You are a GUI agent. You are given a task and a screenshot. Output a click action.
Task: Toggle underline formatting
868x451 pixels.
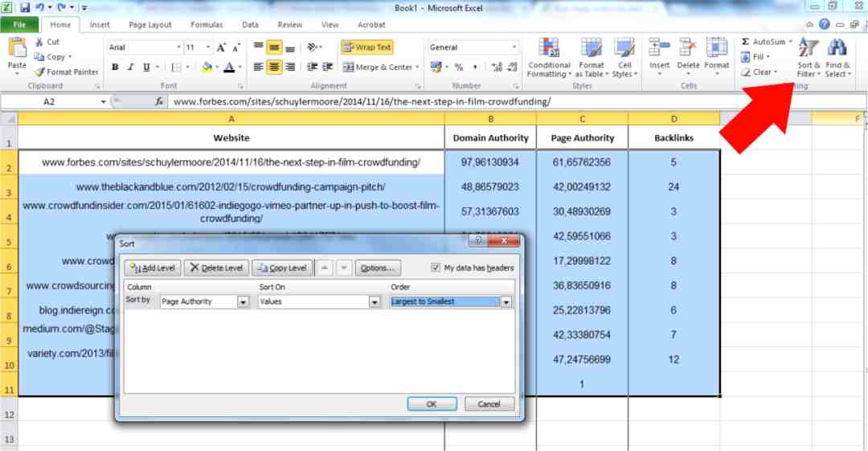146,67
